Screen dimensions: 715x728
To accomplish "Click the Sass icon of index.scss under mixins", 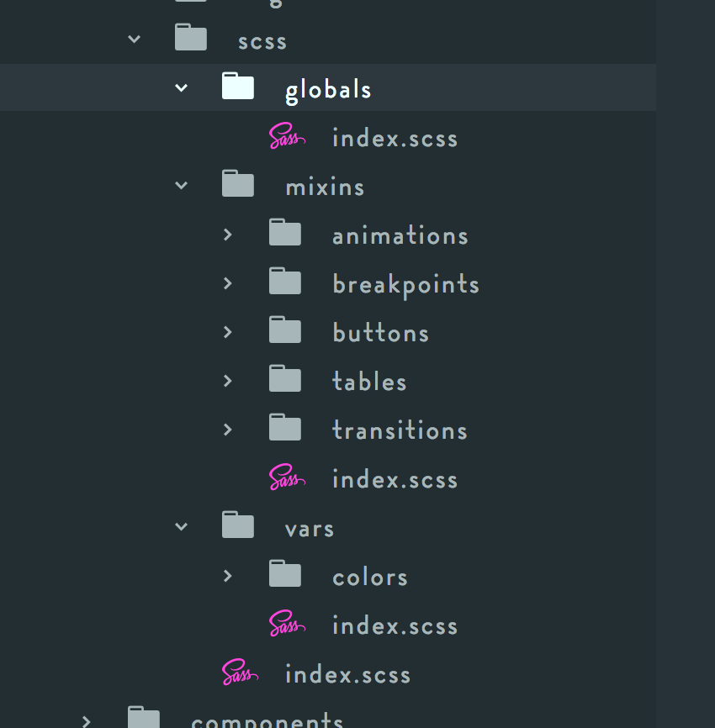I will 287,477.
